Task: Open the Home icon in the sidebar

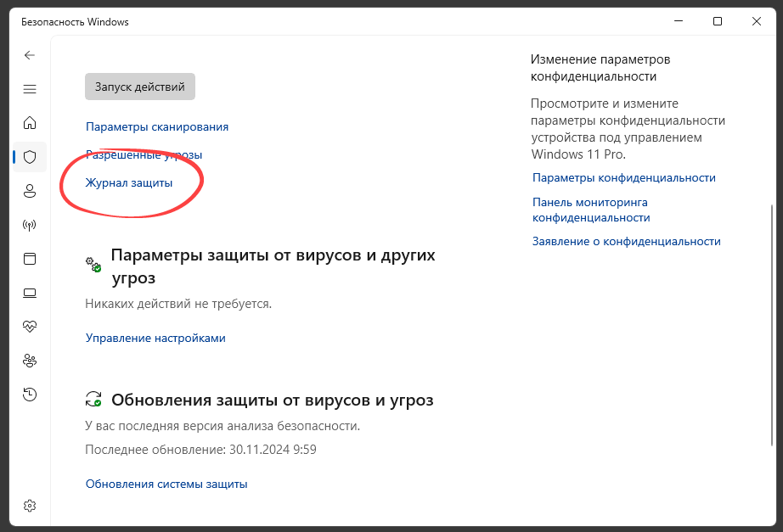Action: pos(30,123)
